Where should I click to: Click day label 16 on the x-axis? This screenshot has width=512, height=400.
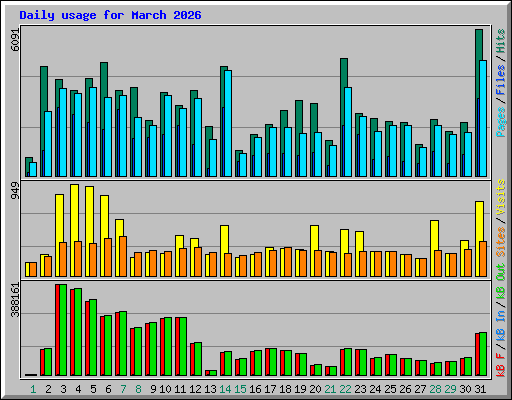[255, 389]
